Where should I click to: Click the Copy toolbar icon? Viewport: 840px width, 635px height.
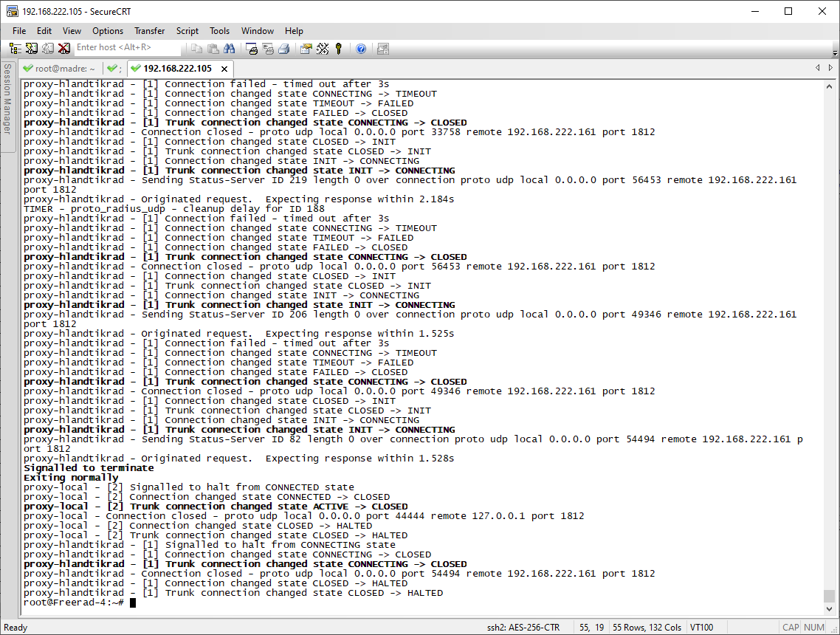click(x=196, y=49)
